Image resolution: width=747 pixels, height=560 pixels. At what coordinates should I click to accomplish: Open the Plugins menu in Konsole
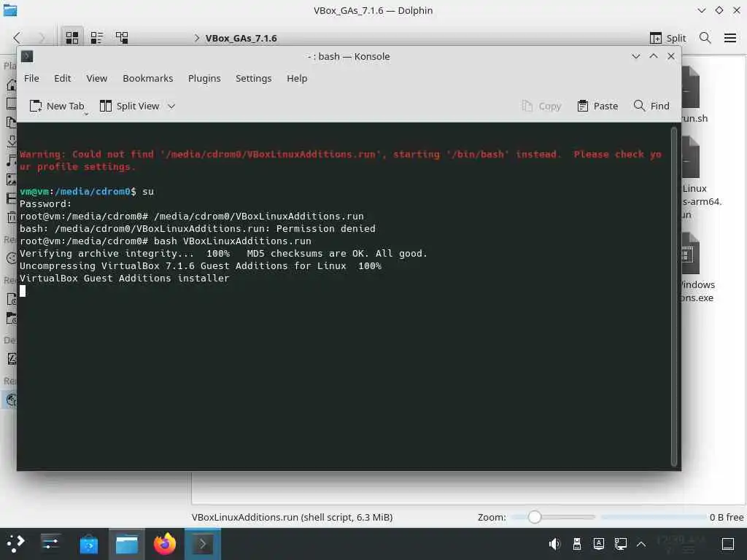[204, 78]
